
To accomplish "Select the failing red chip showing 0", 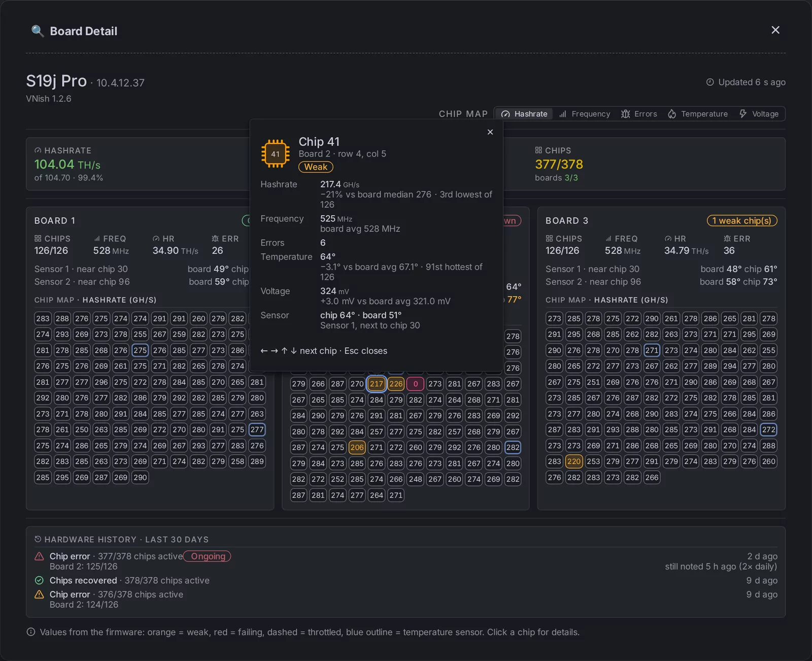I will point(415,384).
